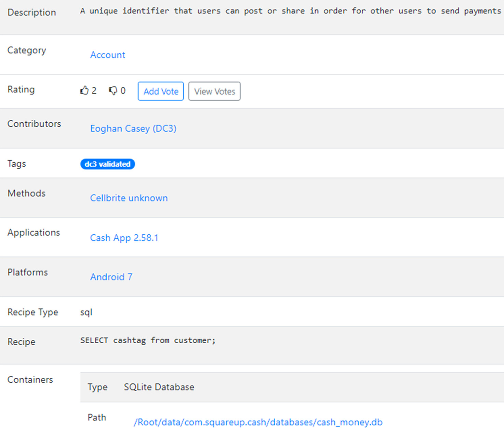Click the 'Platforms' row label
Viewport: 504px width, 428px height.
point(28,272)
